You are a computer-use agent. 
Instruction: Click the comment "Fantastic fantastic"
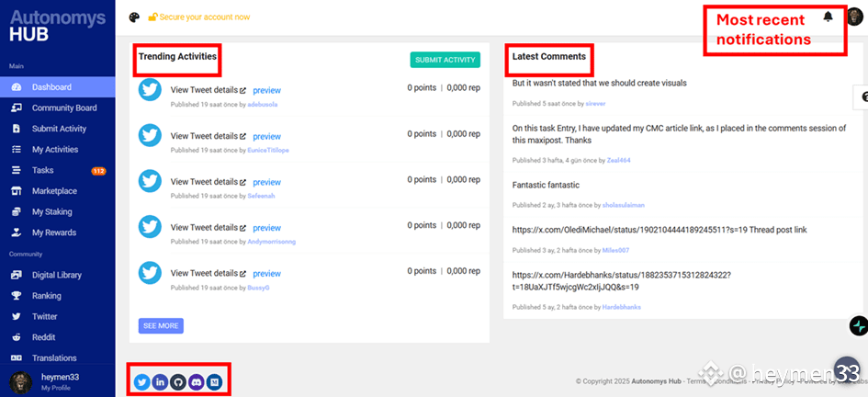(546, 185)
